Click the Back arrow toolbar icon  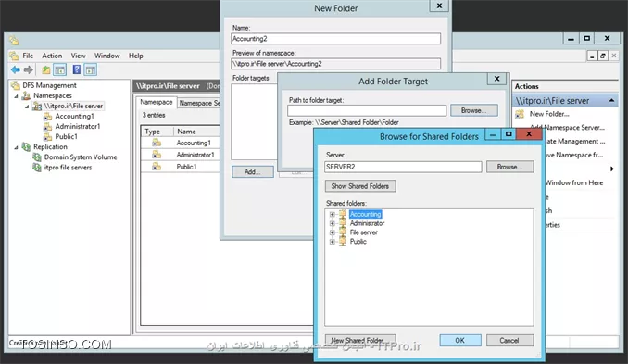point(16,70)
